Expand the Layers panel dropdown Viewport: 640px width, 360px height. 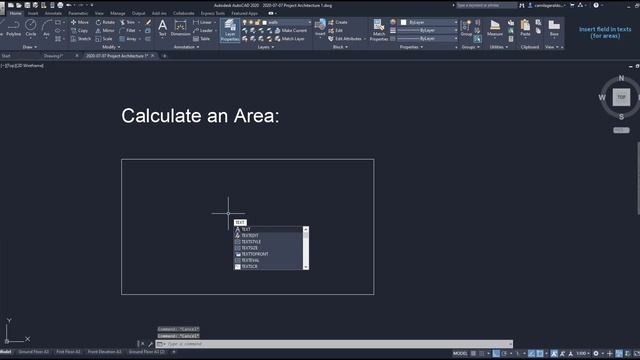pos(266,47)
